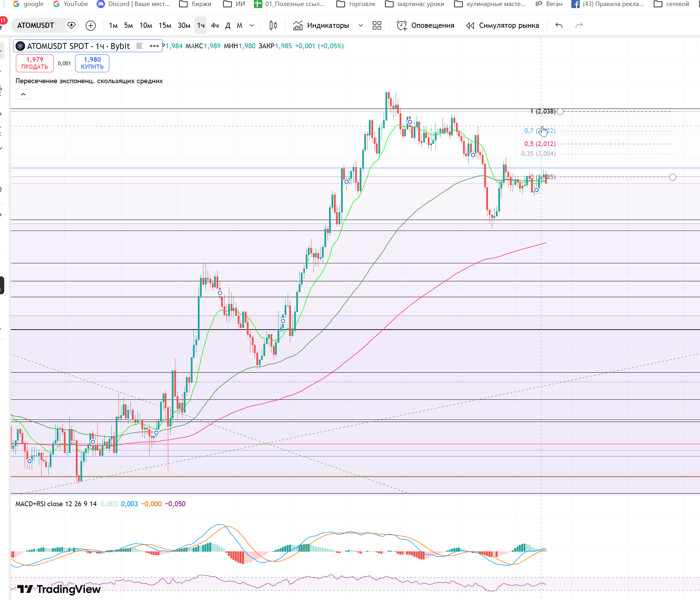Click the compare/add symbol plus icon
Image resolution: width=700 pixels, height=600 pixels.
(x=91, y=25)
